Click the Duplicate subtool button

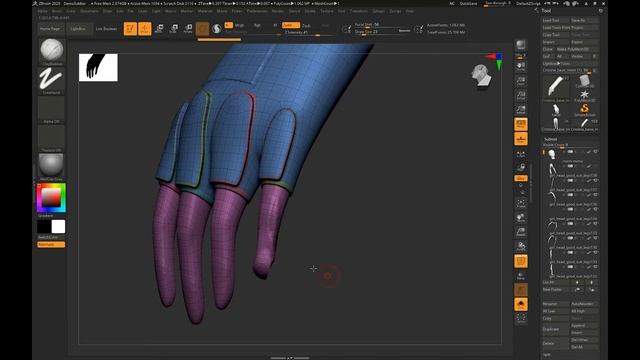click(x=555, y=329)
